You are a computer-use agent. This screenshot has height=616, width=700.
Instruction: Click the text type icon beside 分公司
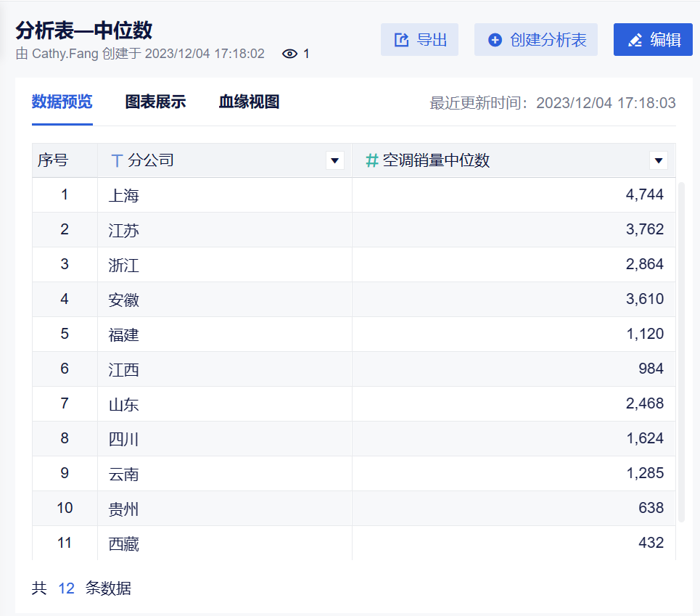coord(117,160)
